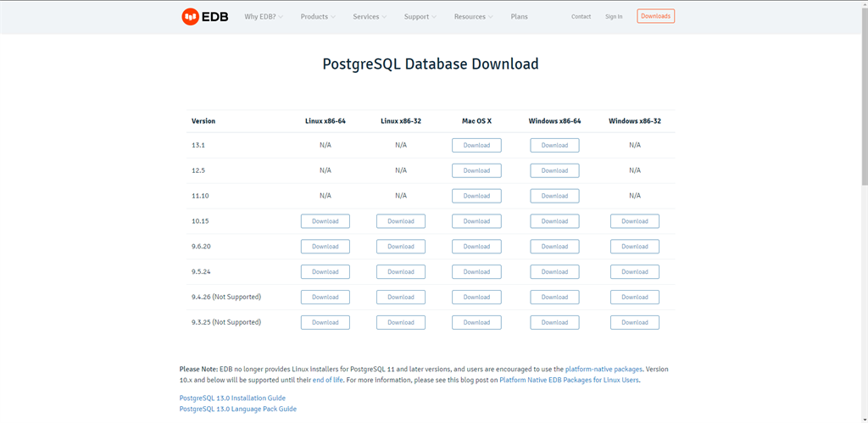Expand the Resources menu
Screen dimensions: 868x423
tap(474, 17)
